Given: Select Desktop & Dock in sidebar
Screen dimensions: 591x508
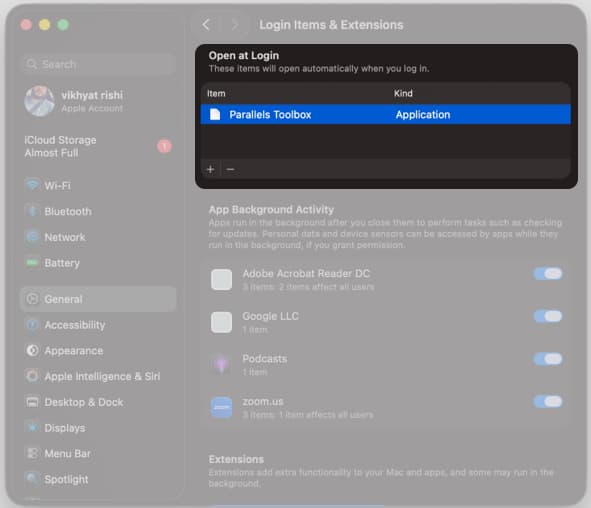Looking at the screenshot, I should [x=98, y=402].
